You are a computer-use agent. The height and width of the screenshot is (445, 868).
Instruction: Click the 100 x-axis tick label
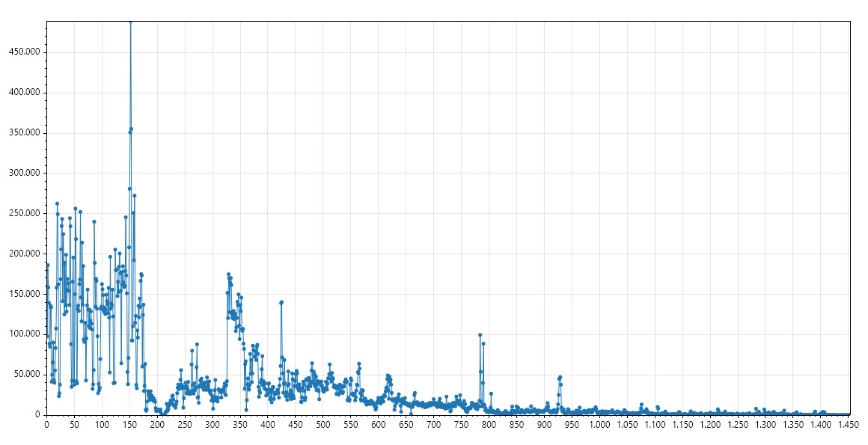(x=102, y=425)
